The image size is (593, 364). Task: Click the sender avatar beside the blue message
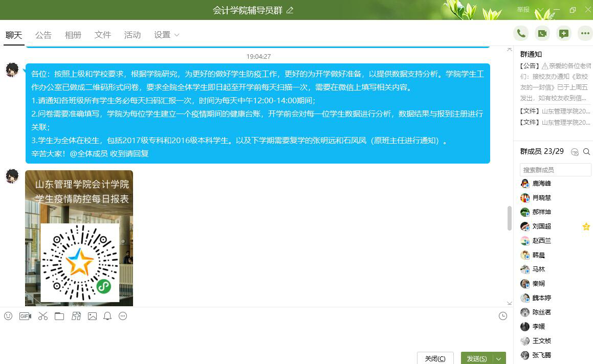[x=12, y=71]
